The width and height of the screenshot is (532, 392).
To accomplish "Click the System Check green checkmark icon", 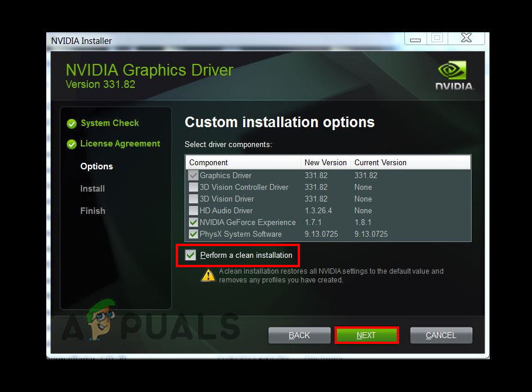I will point(71,124).
